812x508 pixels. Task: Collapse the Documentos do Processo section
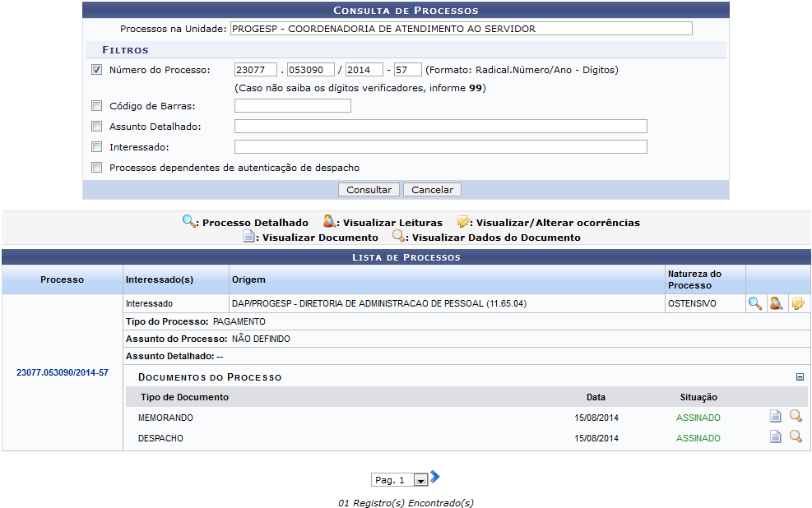click(x=799, y=377)
